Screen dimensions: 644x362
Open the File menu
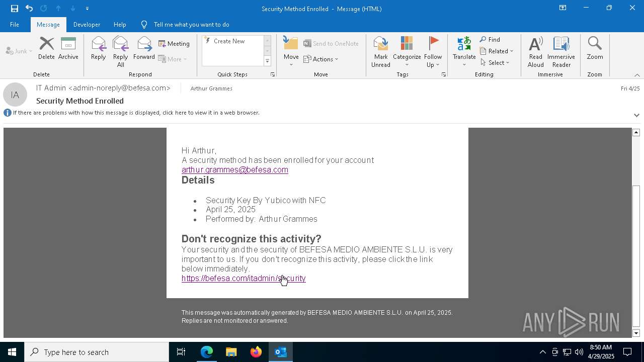point(15,25)
